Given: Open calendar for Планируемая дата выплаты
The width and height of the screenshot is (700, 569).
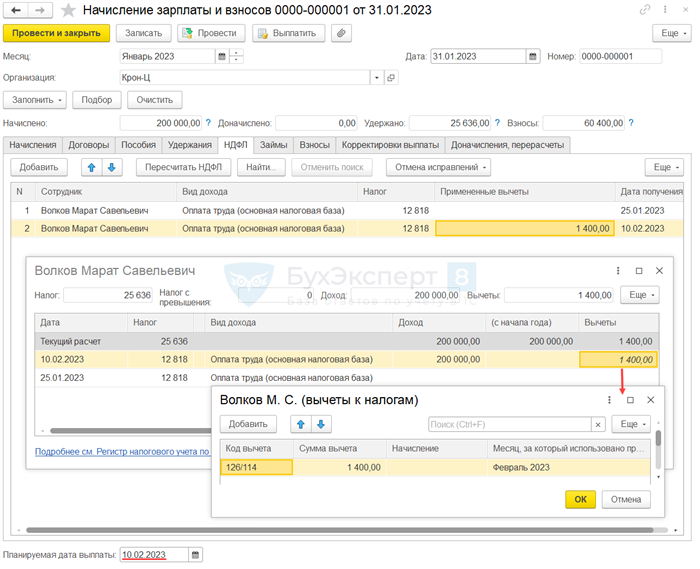Looking at the screenshot, I should tap(195, 555).
